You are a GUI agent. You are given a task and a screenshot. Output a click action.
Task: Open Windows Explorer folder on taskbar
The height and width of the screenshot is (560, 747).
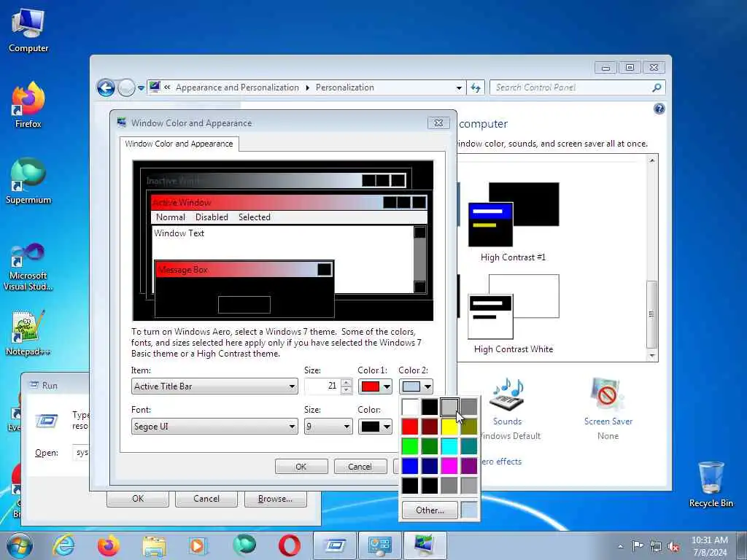(x=154, y=545)
